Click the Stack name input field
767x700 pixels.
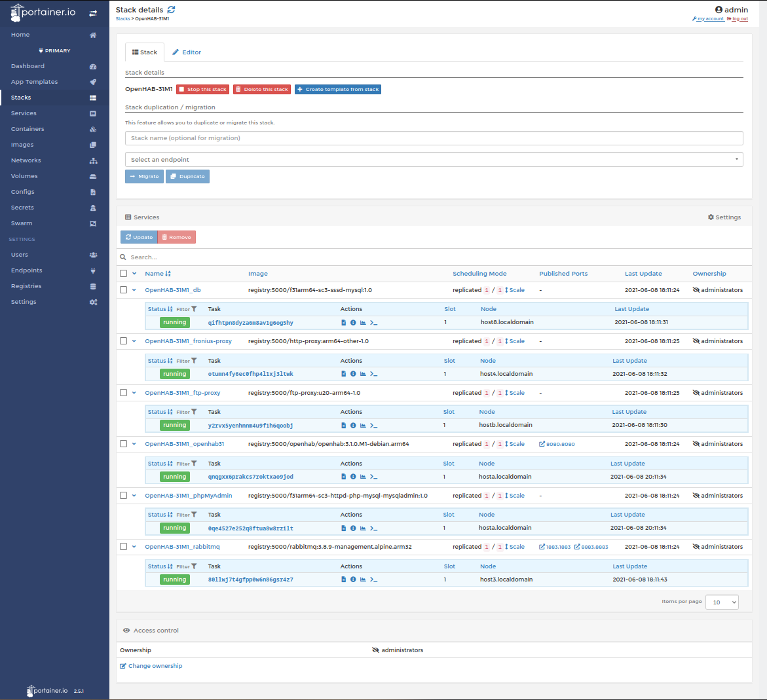(x=434, y=138)
